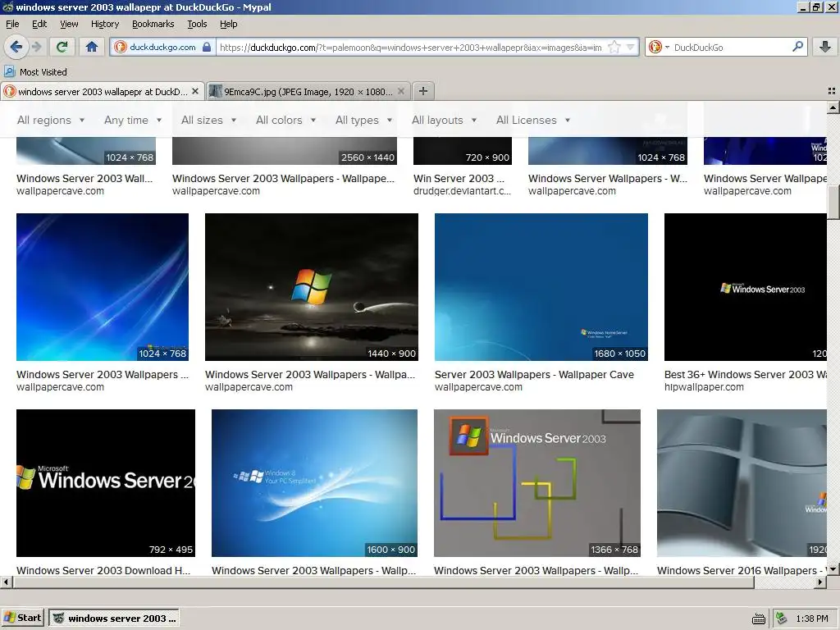Viewport: 840px width, 630px height.
Task: Open the partly hidden 2560 × 1440 thumbnail
Action: click(285, 151)
